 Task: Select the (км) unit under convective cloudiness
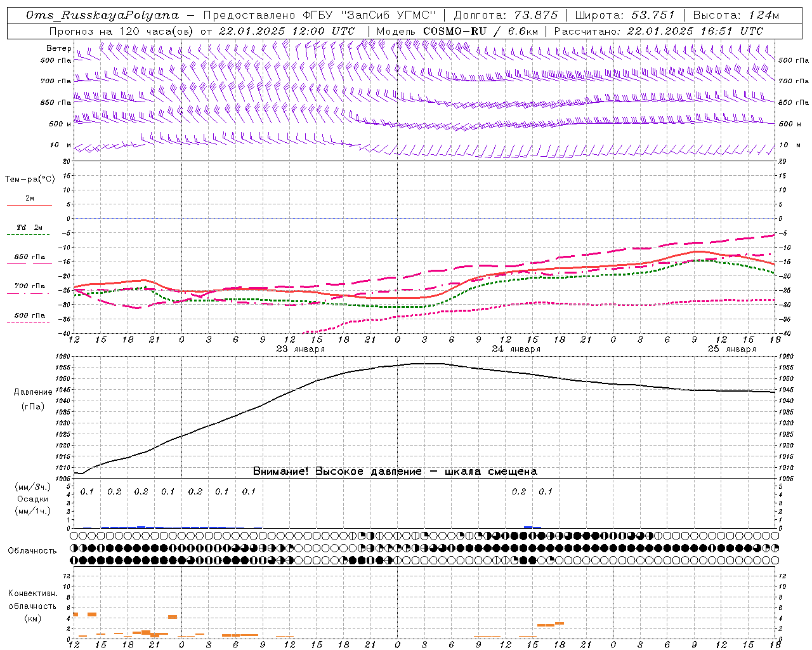click(32, 618)
